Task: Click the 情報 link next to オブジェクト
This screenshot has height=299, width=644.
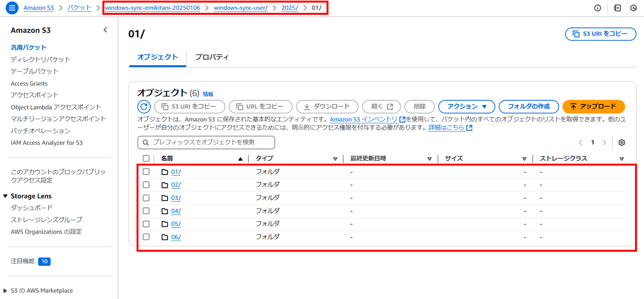Action: pyautogui.click(x=208, y=94)
